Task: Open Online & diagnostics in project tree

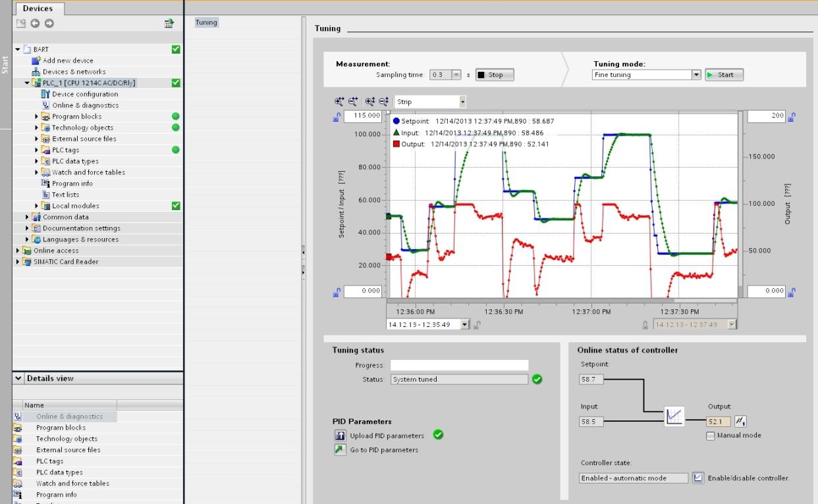Action: tap(86, 105)
